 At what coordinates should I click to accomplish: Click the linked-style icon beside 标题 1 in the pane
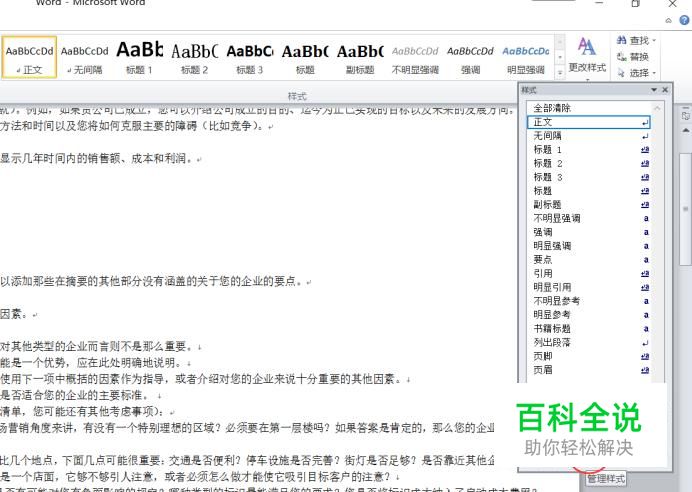point(645,150)
